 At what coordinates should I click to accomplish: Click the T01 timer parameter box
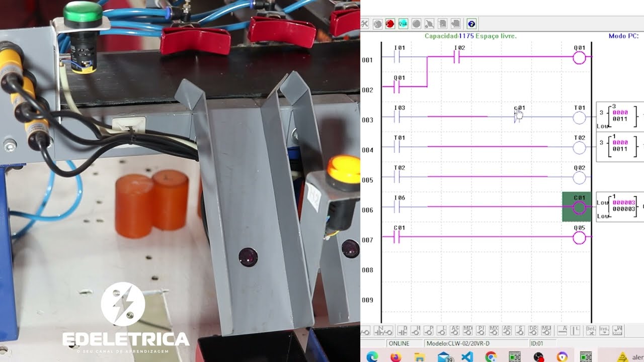(x=620, y=117)
